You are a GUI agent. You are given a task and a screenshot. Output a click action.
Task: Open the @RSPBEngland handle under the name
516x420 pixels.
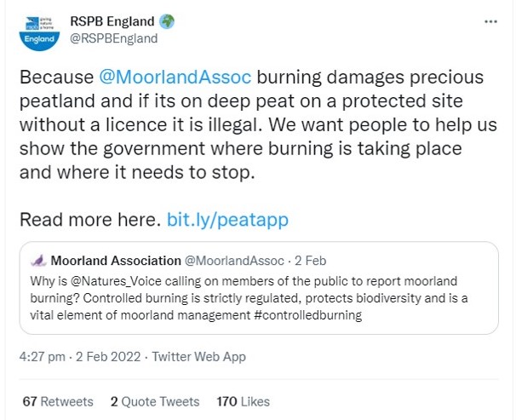[x=114, y=38]
